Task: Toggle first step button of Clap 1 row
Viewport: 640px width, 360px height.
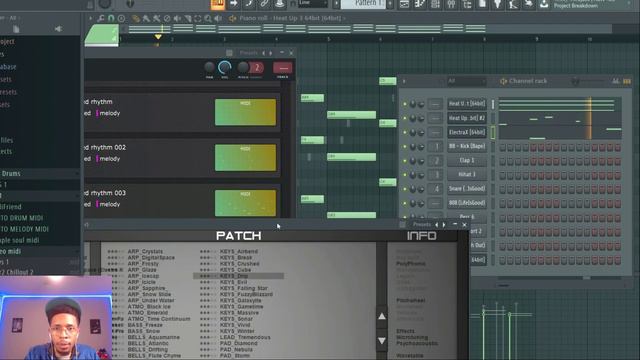Action: [502, 161]
